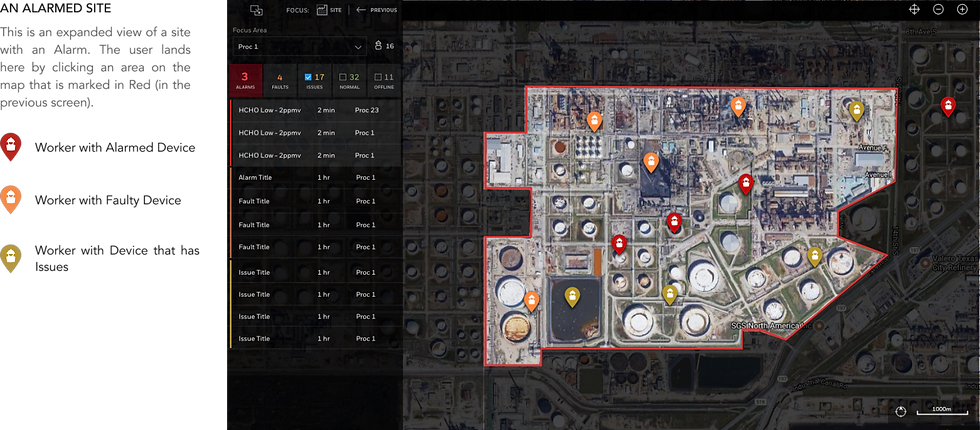This screenshot has width=980, height=430.
Task: Activate the pan/move map tool
Action: 914,9
